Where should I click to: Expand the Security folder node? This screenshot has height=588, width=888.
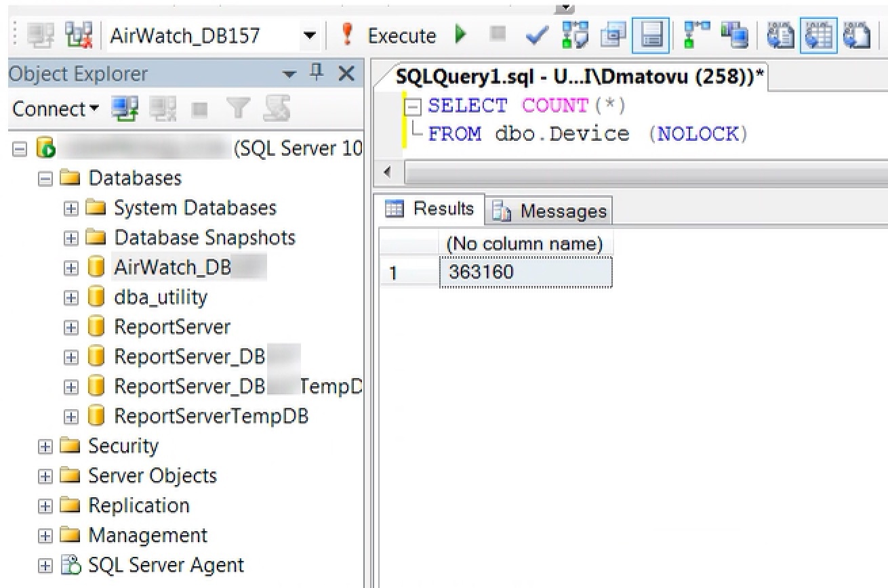point(45,446)
